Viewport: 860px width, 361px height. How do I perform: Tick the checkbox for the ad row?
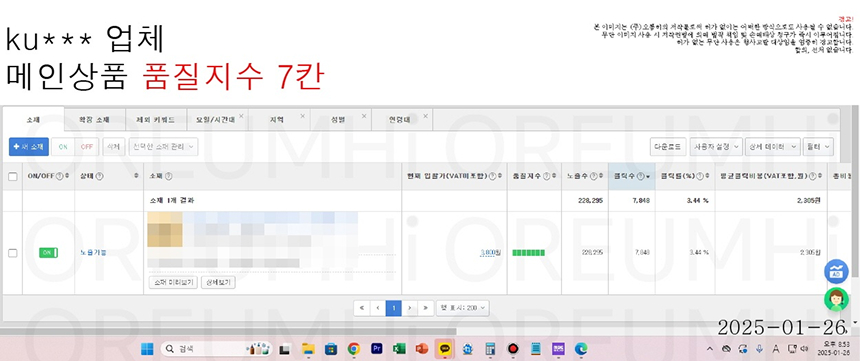click(13, 253)
